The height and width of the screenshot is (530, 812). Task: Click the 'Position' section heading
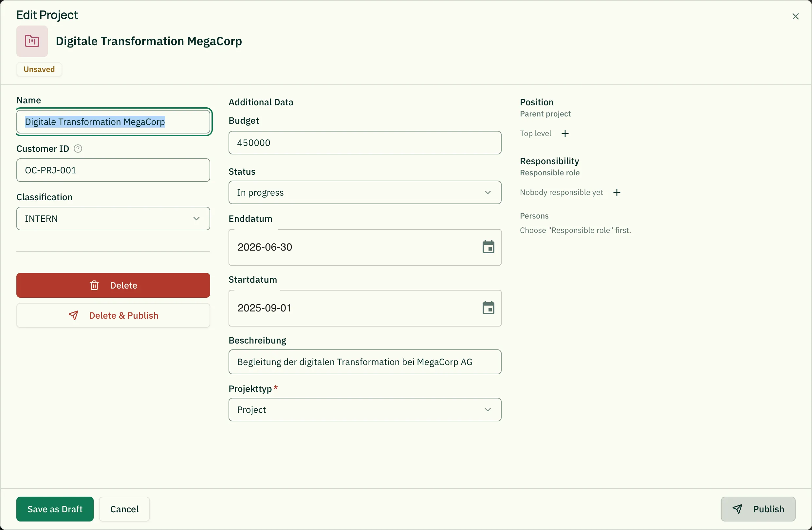(536, 102)
